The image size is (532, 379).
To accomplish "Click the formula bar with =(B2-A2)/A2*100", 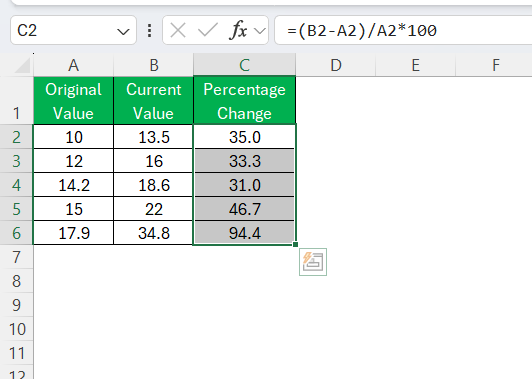I will [403, 31].
